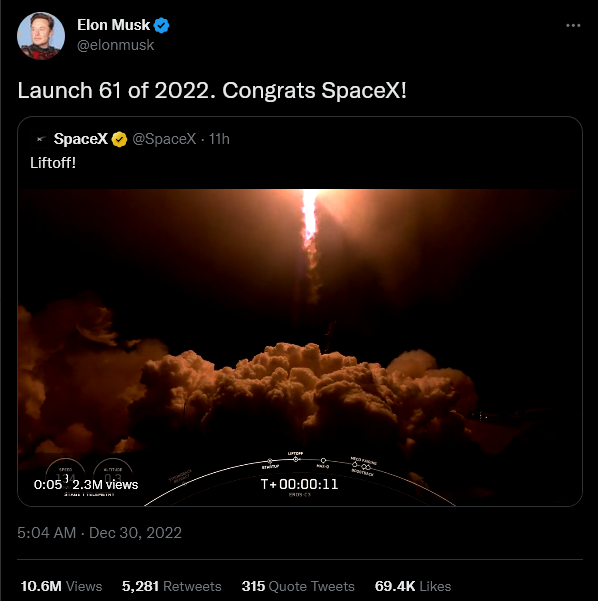Click the gold verified badge next to SpaceX

(x=119, y=139)
